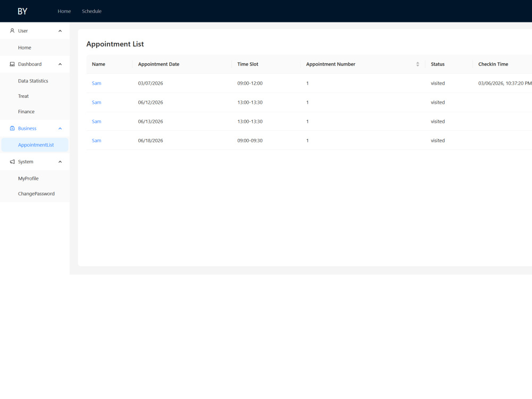Click the 03/06/2026, 10:37:20 PM check-in time
532x399 pixels.
pyautogui.click(x=505, y=83)
